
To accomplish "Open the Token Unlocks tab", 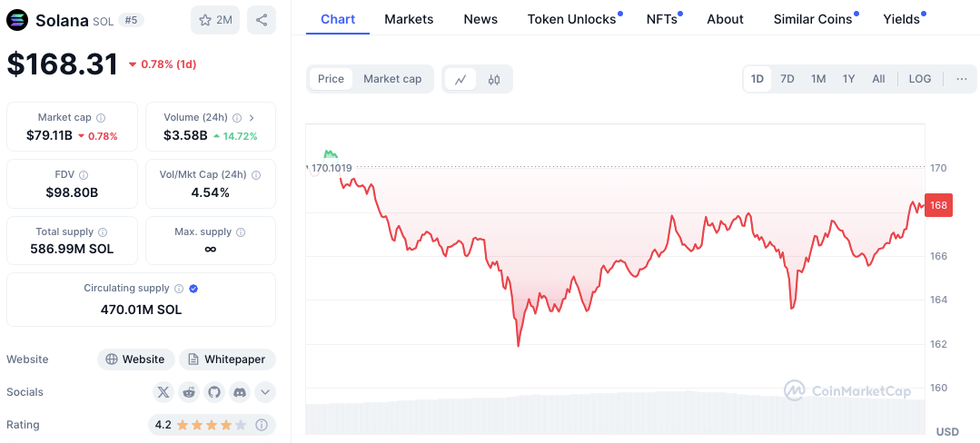I will (x=572, y=19).
